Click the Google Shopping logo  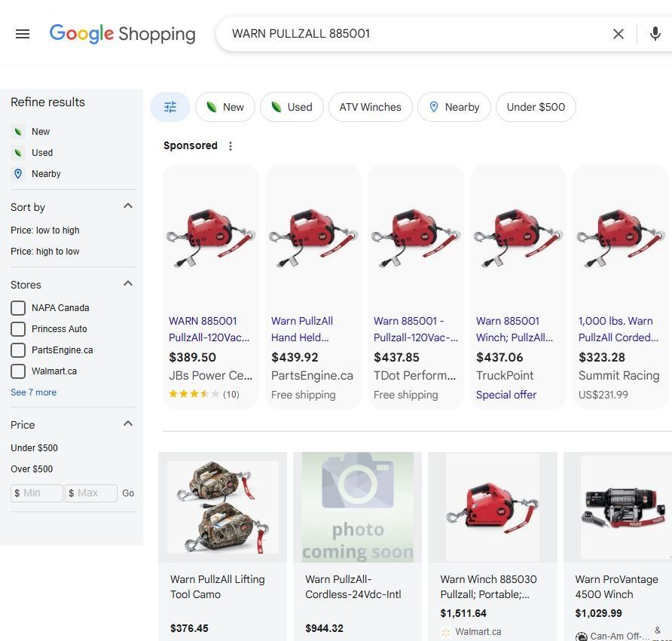[x=123, y=34]
